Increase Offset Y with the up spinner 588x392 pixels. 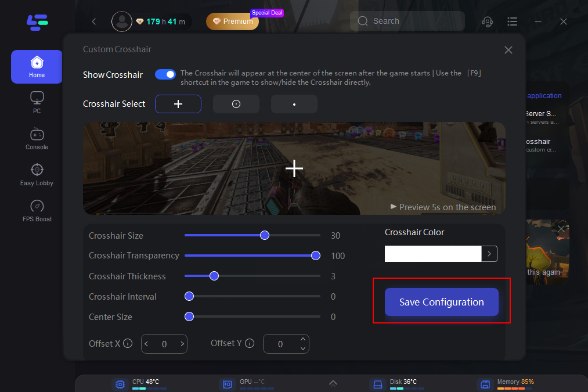[x=302, y=340]
